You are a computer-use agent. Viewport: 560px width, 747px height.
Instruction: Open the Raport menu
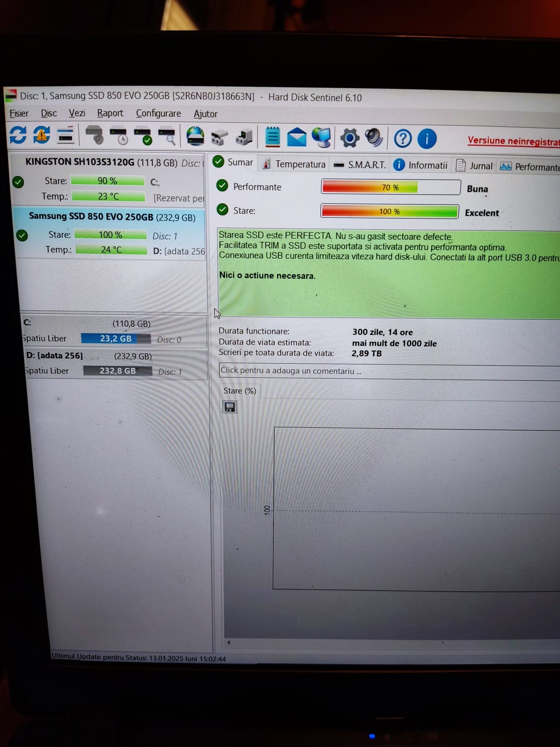(110, 113)
